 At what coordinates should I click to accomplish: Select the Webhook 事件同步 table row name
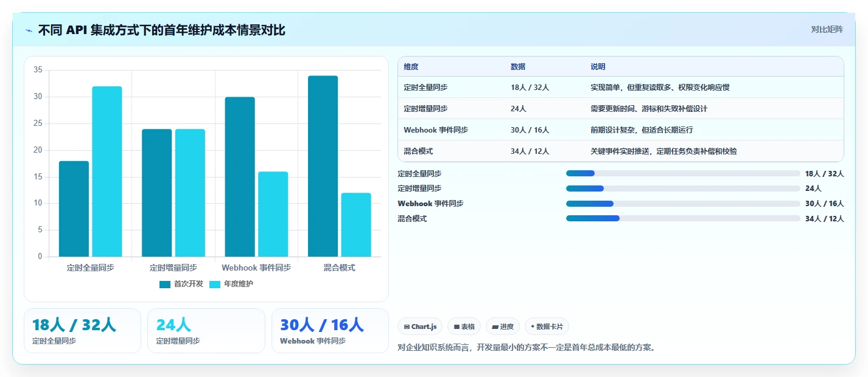pyautogui.click(x=436, y=130)
